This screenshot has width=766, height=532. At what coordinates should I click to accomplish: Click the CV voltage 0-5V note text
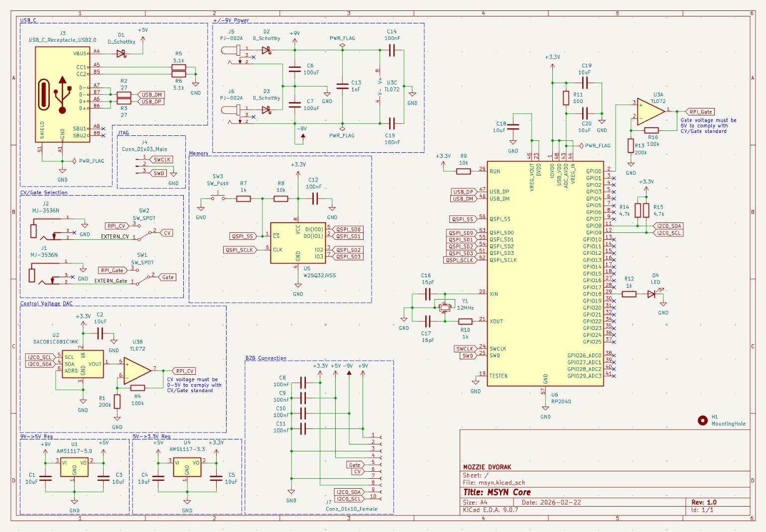[194, 385]
